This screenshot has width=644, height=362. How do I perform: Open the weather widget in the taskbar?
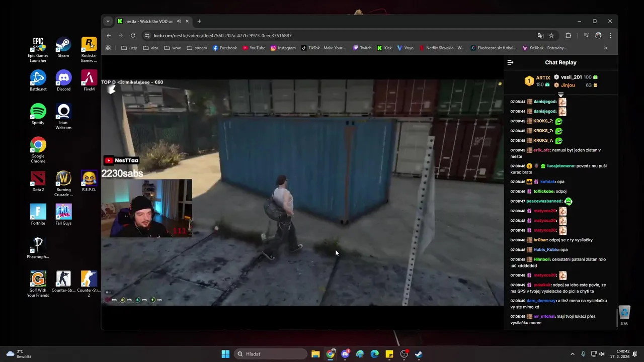19,354
